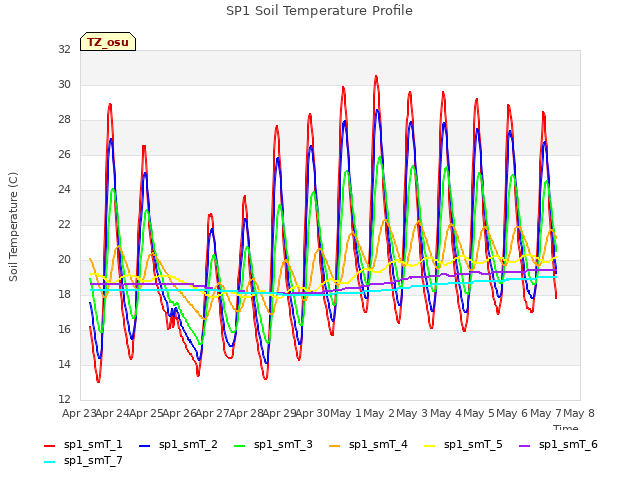Click the Soil Temperature (C) axis label
The width and height of the screenshot is (640, 480).
[x=13, y=227]
